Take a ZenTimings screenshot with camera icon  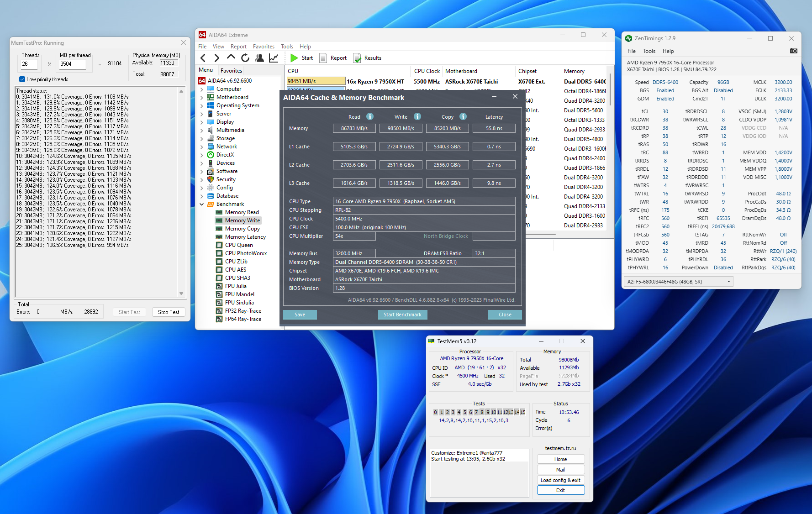[x=793, y=51]
